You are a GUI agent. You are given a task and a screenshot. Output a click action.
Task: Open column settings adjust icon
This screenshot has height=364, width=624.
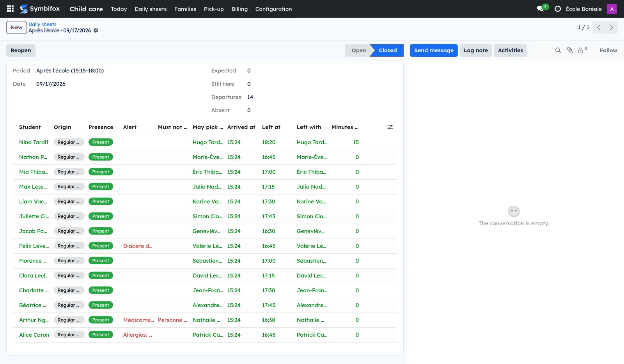[x=390, y=127]
